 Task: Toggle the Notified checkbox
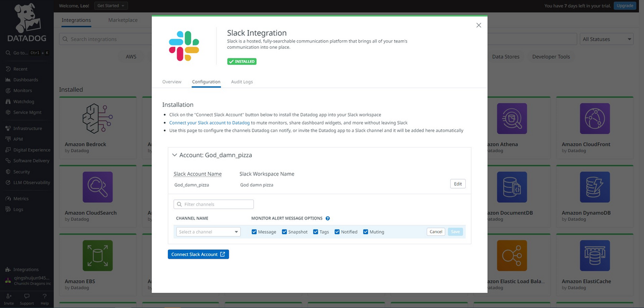(x=337, y=232)
